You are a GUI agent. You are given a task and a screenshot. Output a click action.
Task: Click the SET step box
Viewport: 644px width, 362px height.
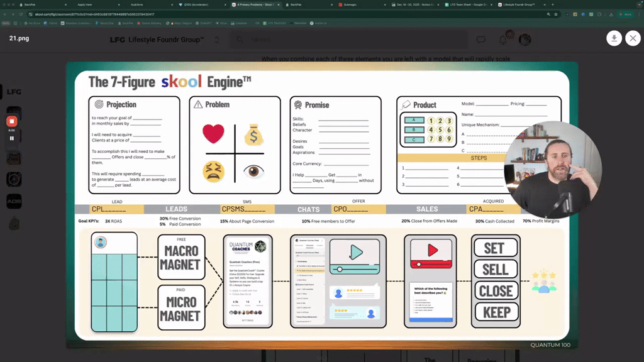pos(496,248)
